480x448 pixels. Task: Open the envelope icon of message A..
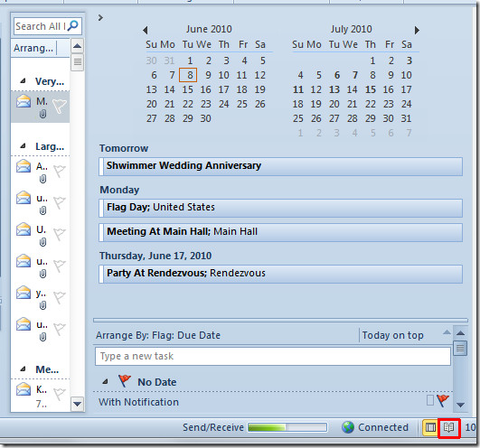24,167
